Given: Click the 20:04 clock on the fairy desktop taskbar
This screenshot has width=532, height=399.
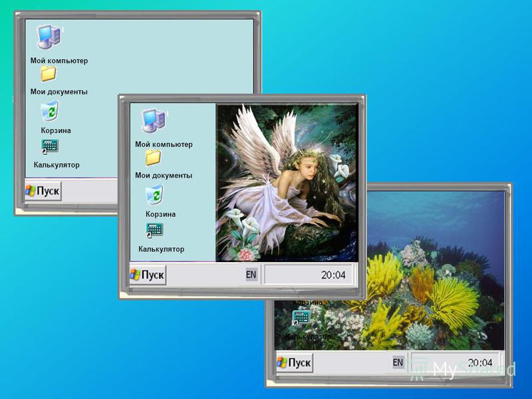Looking at the screenshot, I should tap(333, 275).
